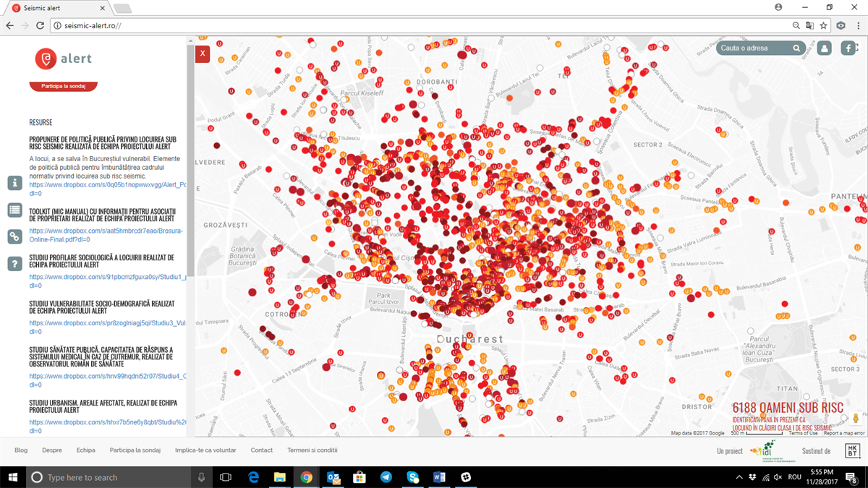Open the help question mark icon
The width and height of the screenshot is (868, 488).
click(x=14, y=264)
